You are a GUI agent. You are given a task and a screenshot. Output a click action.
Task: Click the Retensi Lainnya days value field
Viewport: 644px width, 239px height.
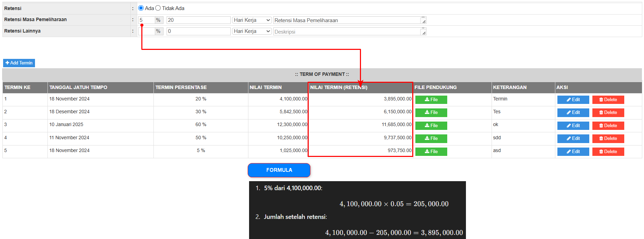click(x=198, y=32)
